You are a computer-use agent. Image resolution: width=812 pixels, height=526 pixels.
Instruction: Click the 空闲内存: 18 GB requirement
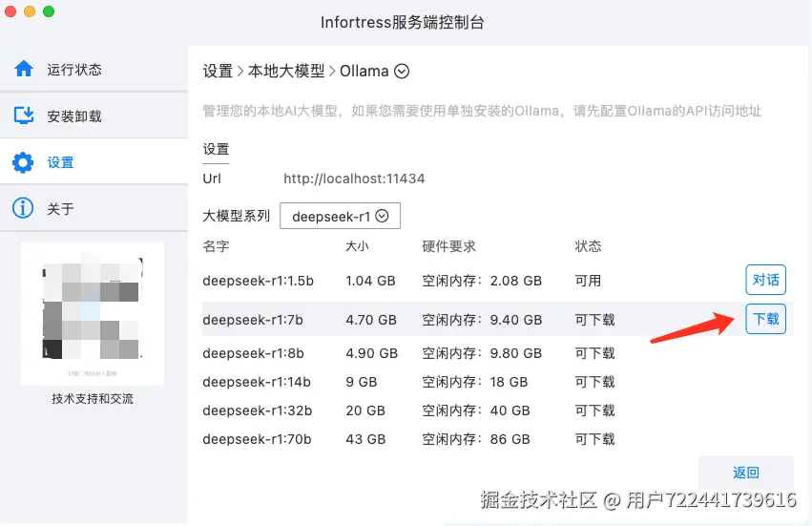pyautogui.click(x=474, y=382)
